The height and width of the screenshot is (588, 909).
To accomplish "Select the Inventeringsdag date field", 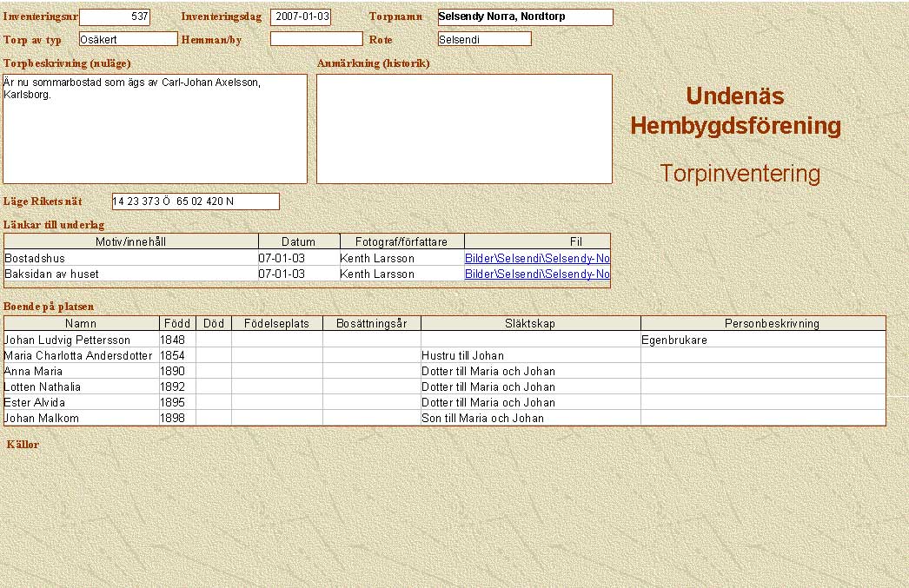I will pos(300,17).
